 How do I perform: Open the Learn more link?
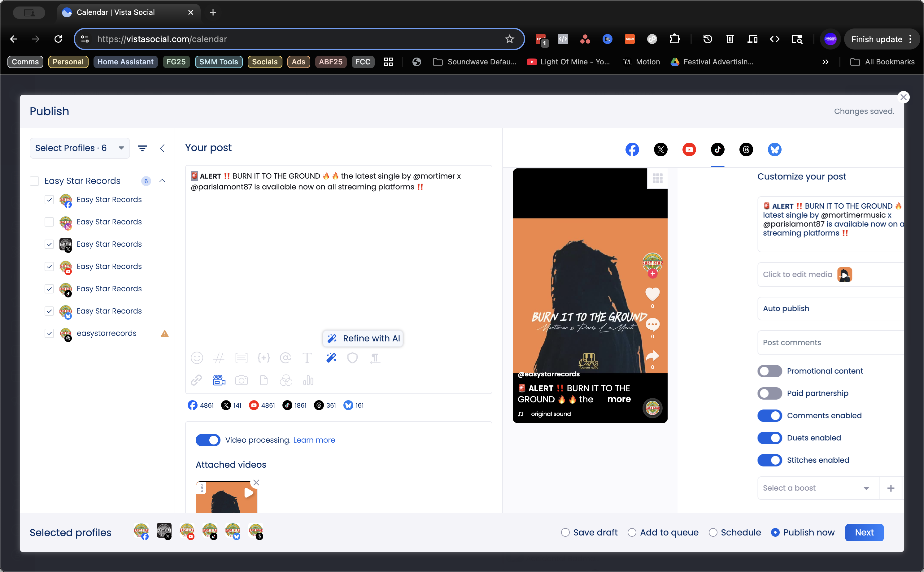point(314,440)
